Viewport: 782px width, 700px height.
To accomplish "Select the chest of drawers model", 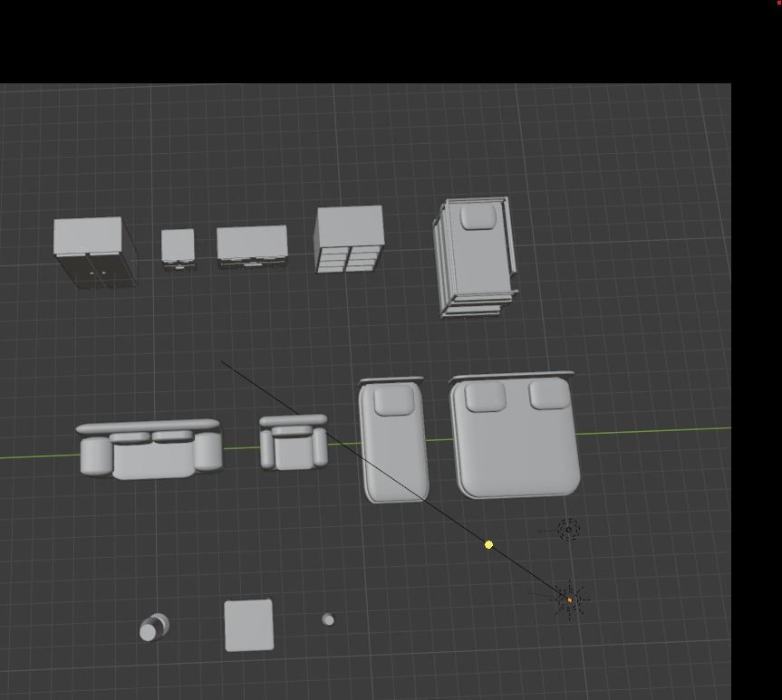I will pos(349,239).
